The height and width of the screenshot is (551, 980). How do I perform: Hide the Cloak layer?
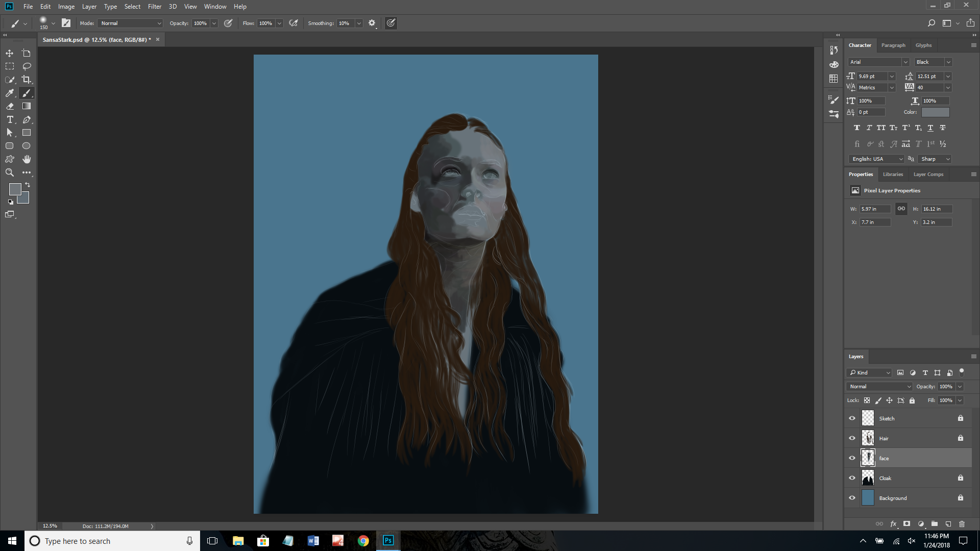(852, 478)
